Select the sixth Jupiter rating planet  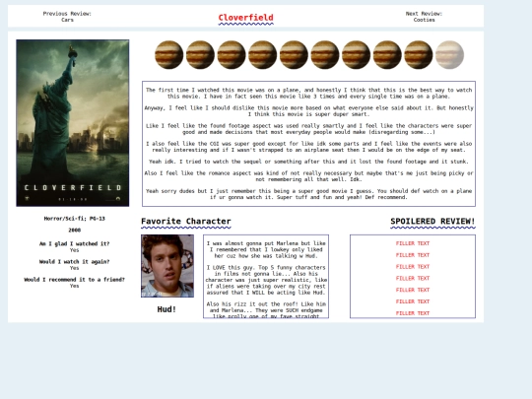click(325, 55)
